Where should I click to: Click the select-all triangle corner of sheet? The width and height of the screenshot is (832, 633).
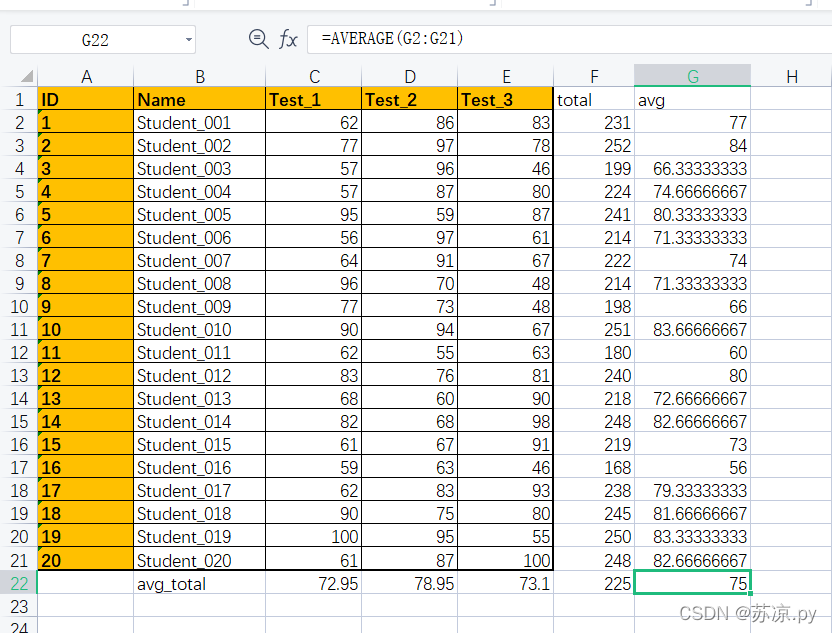(x=27, y=76)
